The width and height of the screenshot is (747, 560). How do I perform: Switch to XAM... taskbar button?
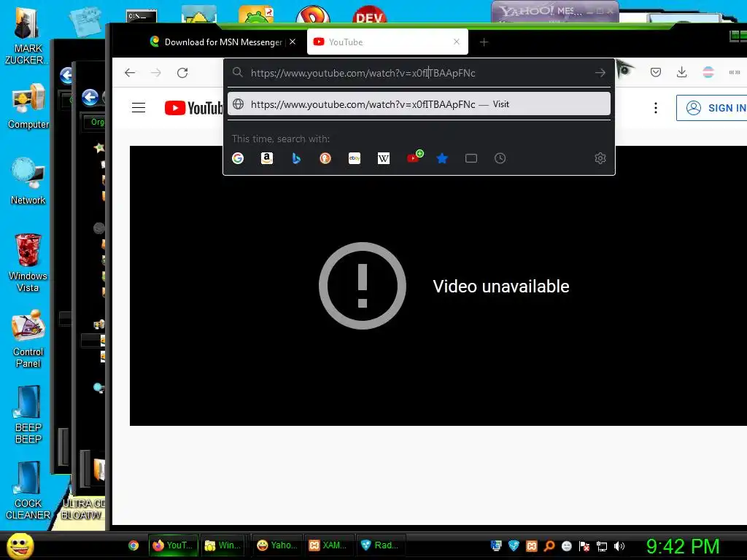click(x=328, y=545)
